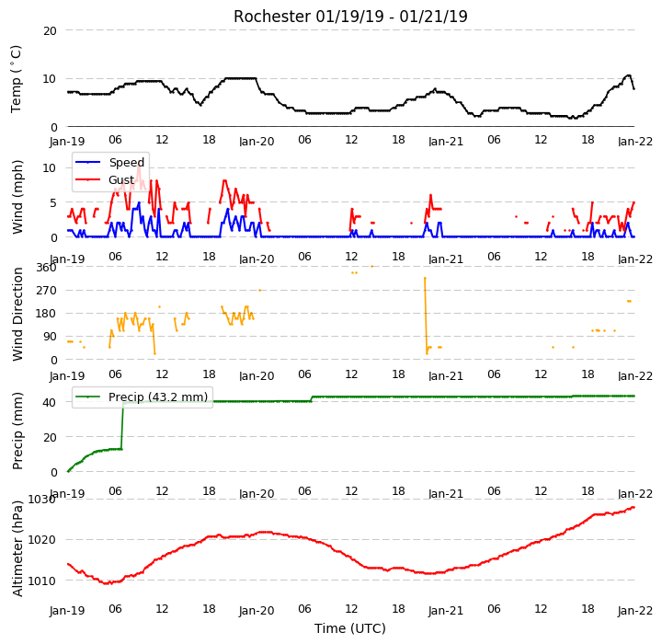Click the Wind (mph) axis label
The image size is (662, 644).
pos(17,197)
